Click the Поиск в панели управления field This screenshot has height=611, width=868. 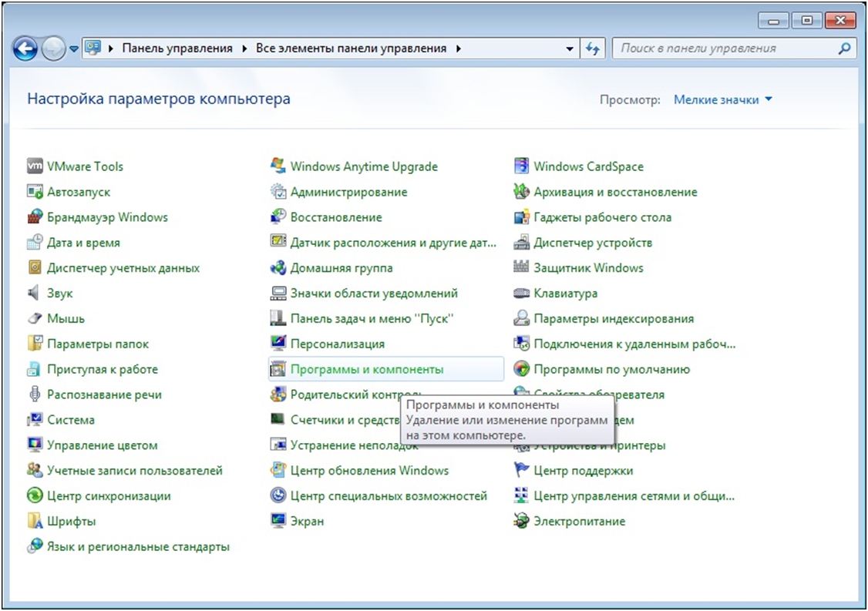tap(725, 49)
